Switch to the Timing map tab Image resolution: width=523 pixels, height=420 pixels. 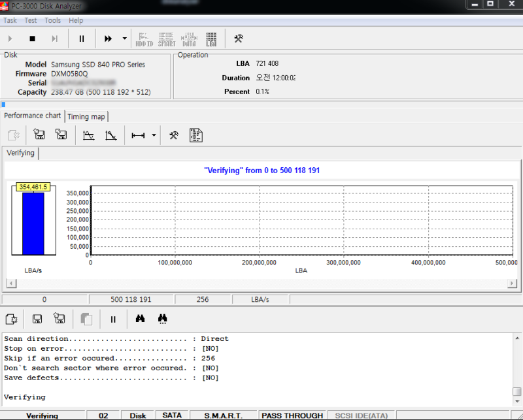pyautogui.click(x=86, y=117)
